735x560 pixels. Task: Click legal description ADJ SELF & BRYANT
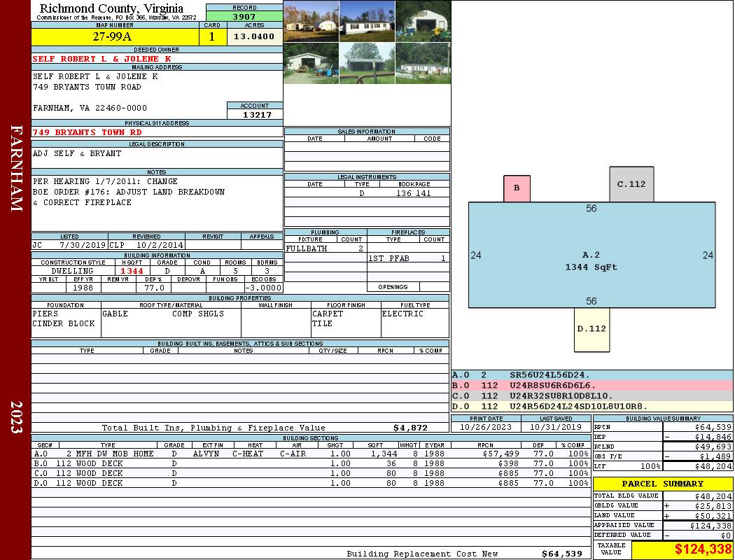coord(77,153)
